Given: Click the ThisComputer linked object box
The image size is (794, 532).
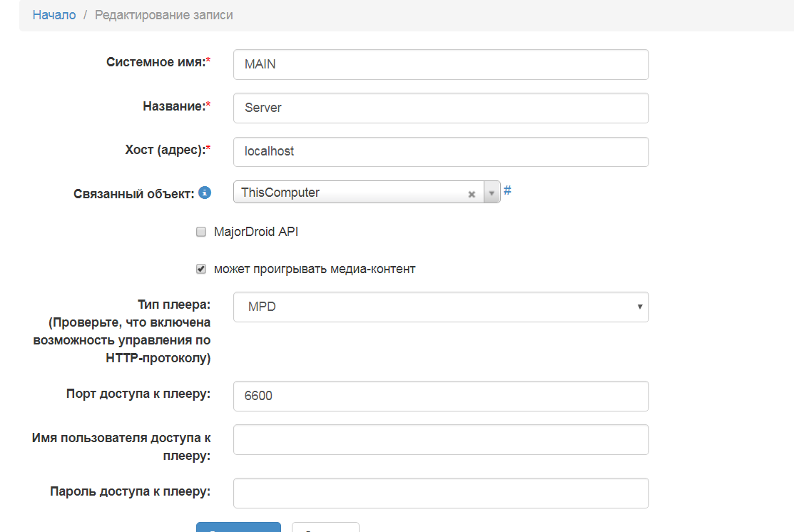Looking at the screenshot, I should (350, 193).
